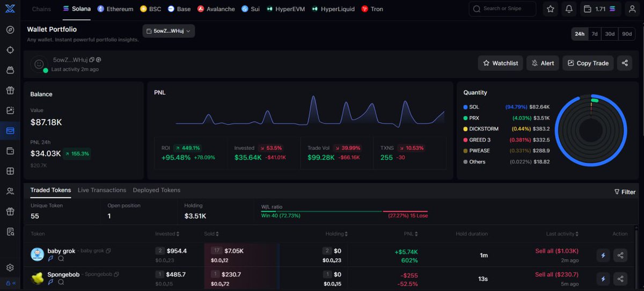Sort table by Sold column
Screen dimensions: 644x291
pos(211,234)
